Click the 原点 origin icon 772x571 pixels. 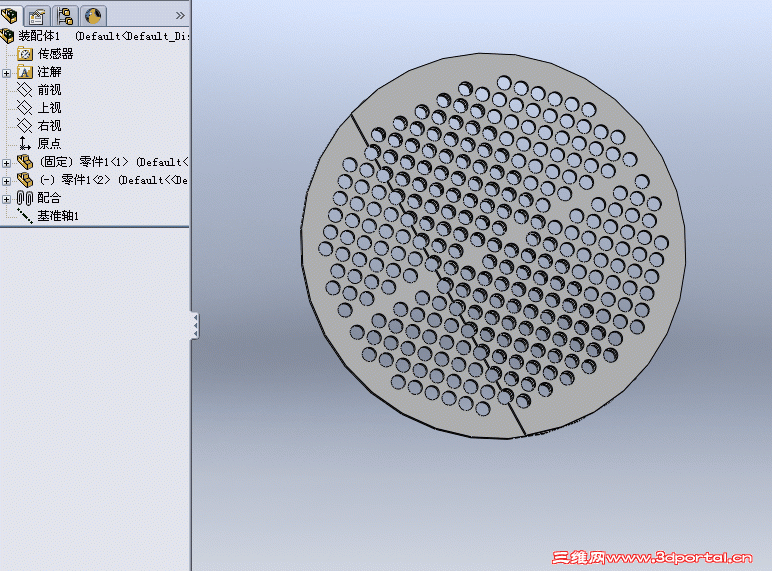pyautogui.click(x=25, y=143)
